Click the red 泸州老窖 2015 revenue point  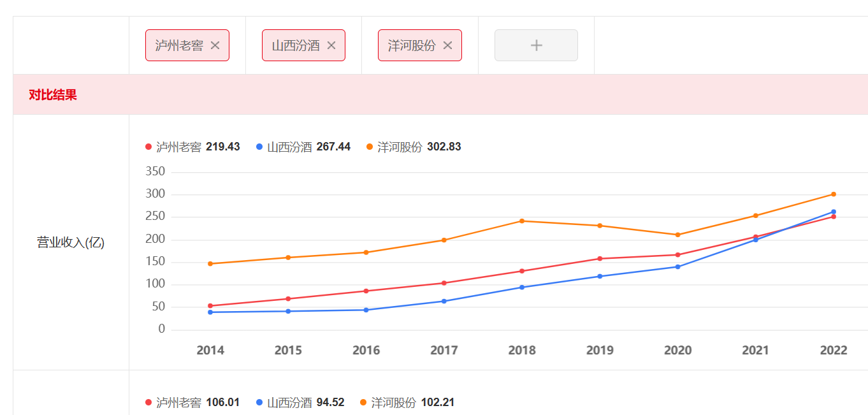[x=288, y=299]
